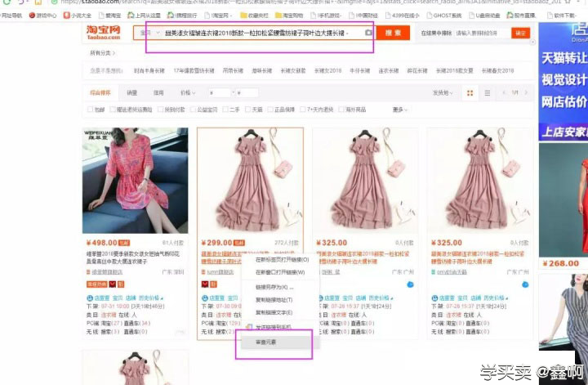Tick the 公益宝贝 checkbox

[193, 110]
